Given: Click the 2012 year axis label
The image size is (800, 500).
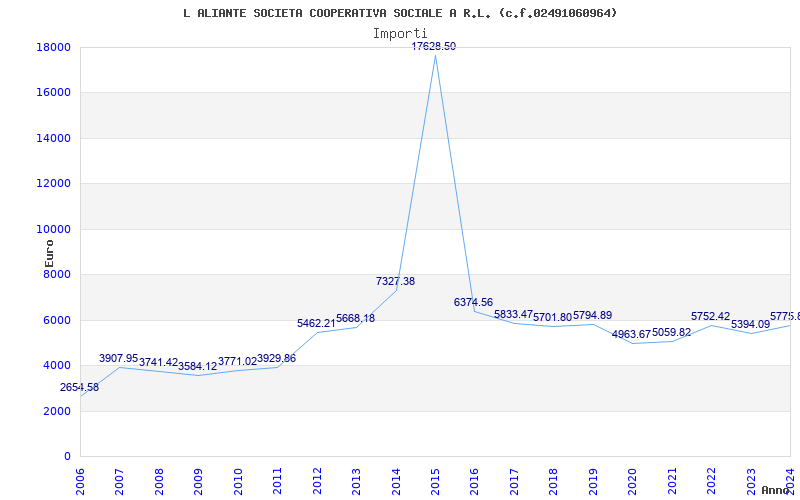Looking at the screenshot, I should 317,481.
